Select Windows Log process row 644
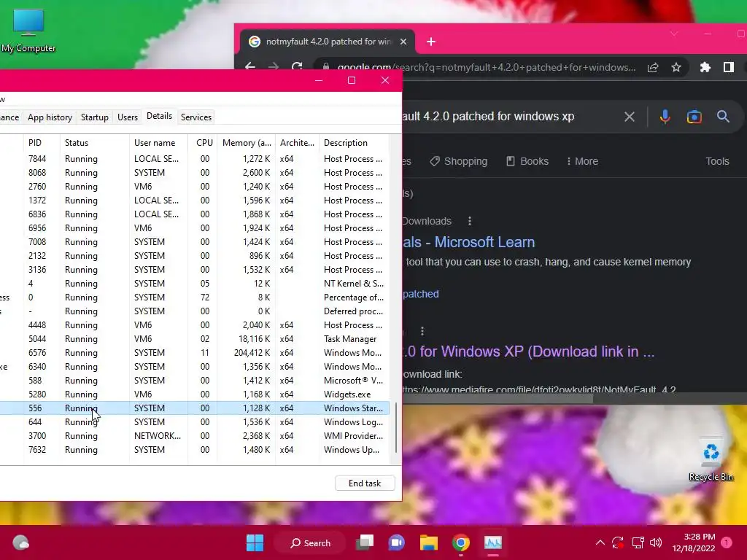The width and height of the screenshot is (747, 560). pyautogui.click(x=194, y=422)
